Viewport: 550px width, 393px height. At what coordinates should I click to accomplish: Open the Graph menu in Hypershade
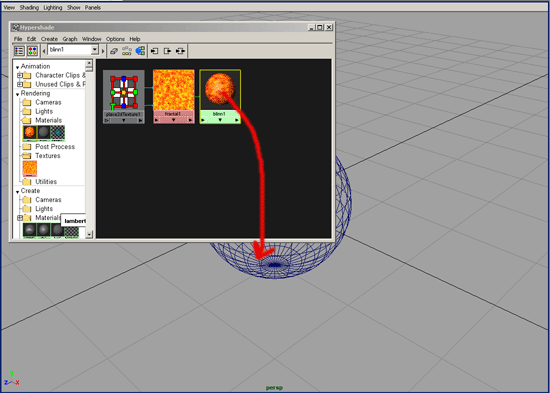70,39
